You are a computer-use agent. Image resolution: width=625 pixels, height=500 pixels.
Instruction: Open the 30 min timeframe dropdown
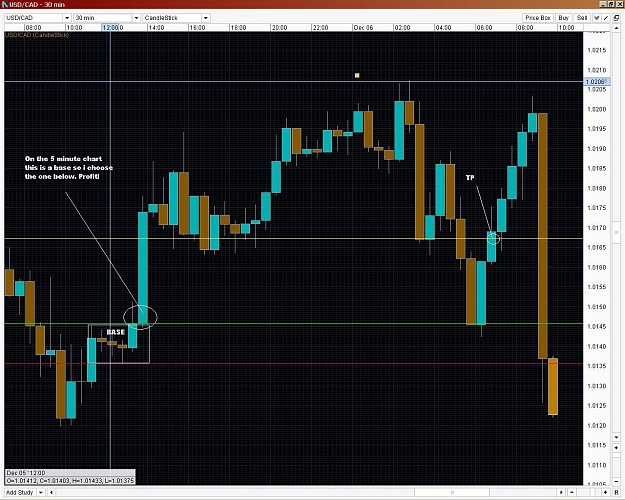coord(136,18)
